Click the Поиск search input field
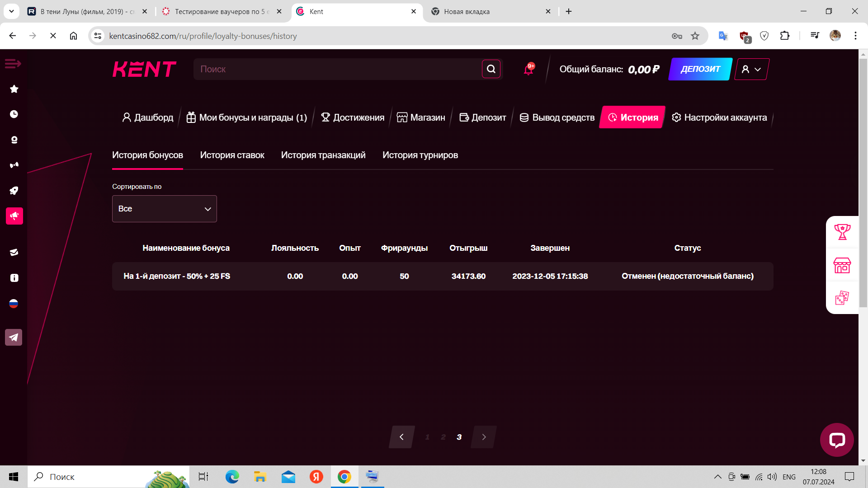868x488 pixels. [x=337, y=69]
